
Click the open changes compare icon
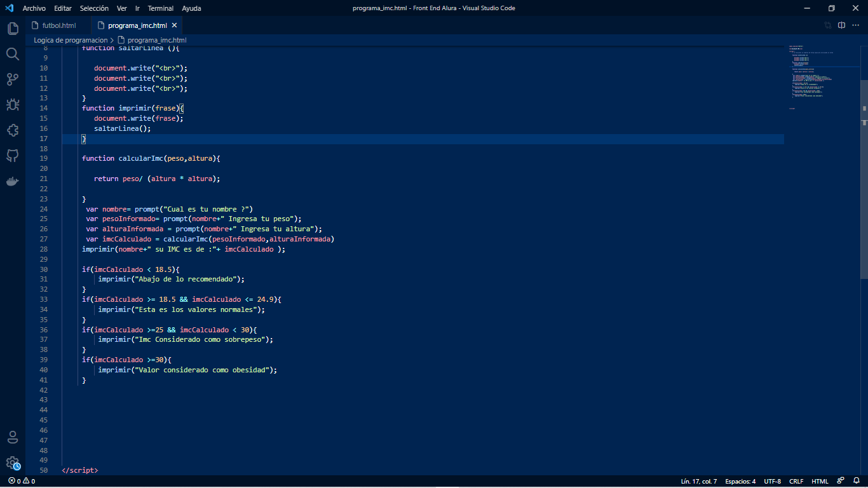coord(827,25)
